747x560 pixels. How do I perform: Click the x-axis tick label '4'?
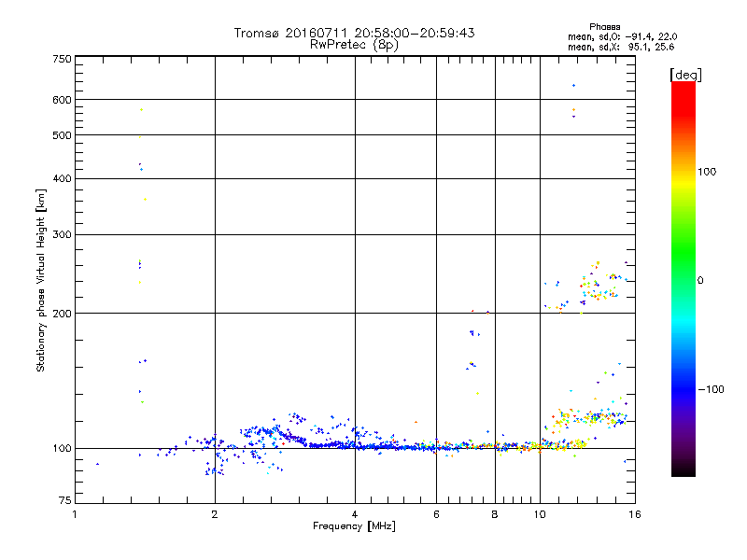point(355,514)
